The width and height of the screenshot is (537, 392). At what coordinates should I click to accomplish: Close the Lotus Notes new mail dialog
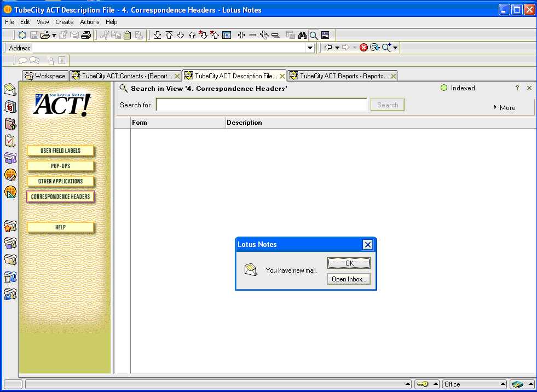[367, 245]
